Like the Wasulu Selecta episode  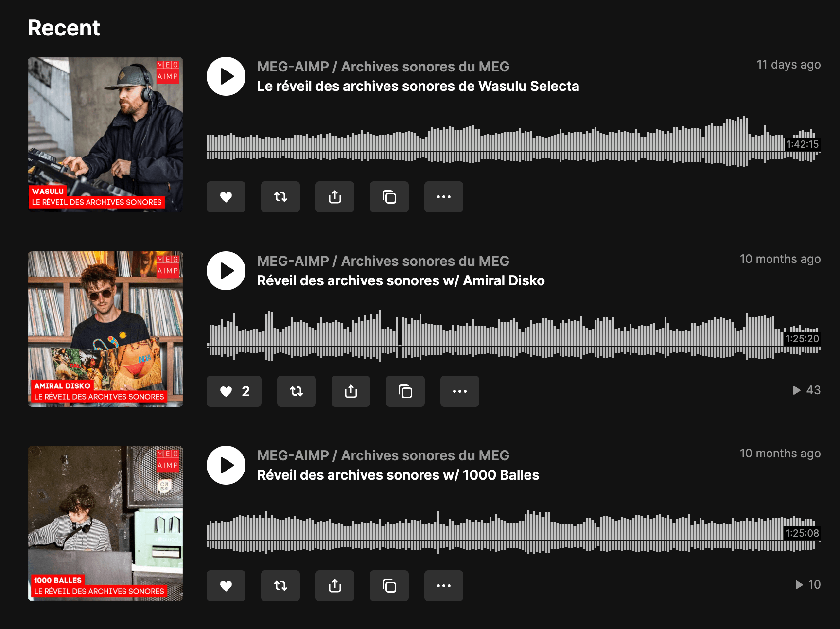pyautogui.click(x=226, y=197)
